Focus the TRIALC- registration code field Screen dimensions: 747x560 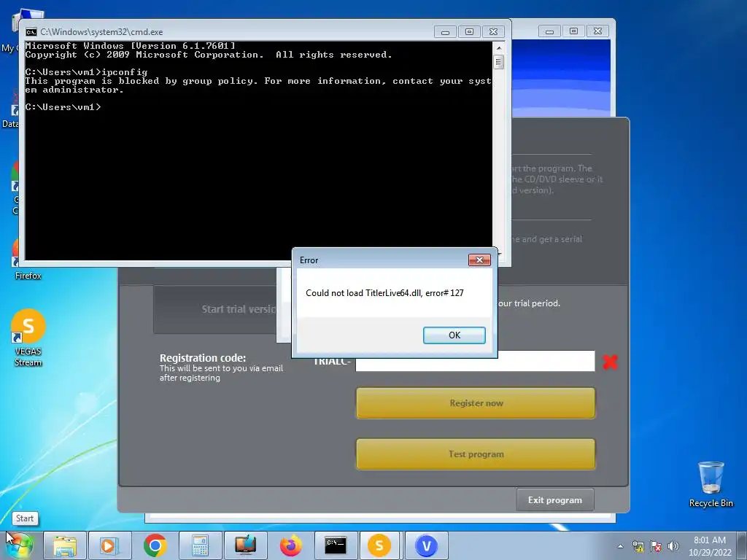tap(475, 362)
